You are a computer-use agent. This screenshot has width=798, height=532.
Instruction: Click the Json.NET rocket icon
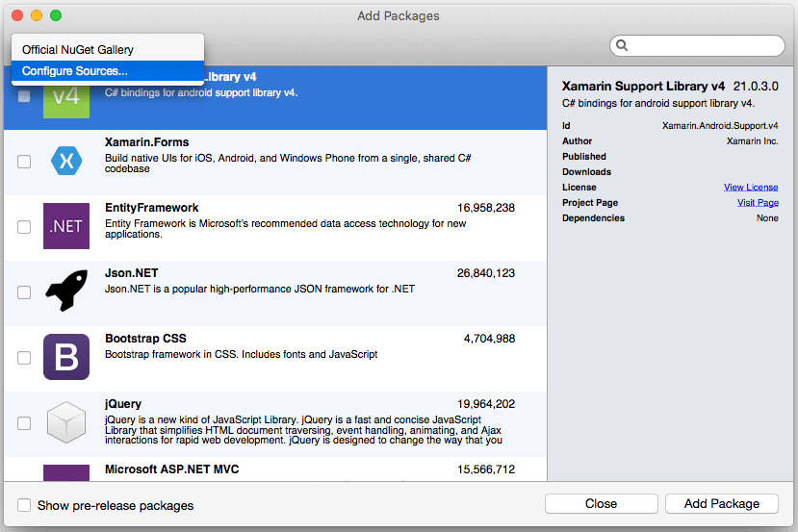(x=66, y=291)
